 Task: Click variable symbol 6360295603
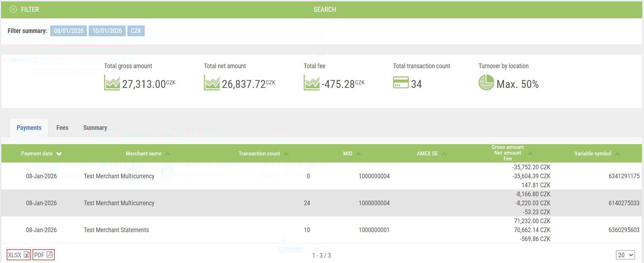point(624,230)
